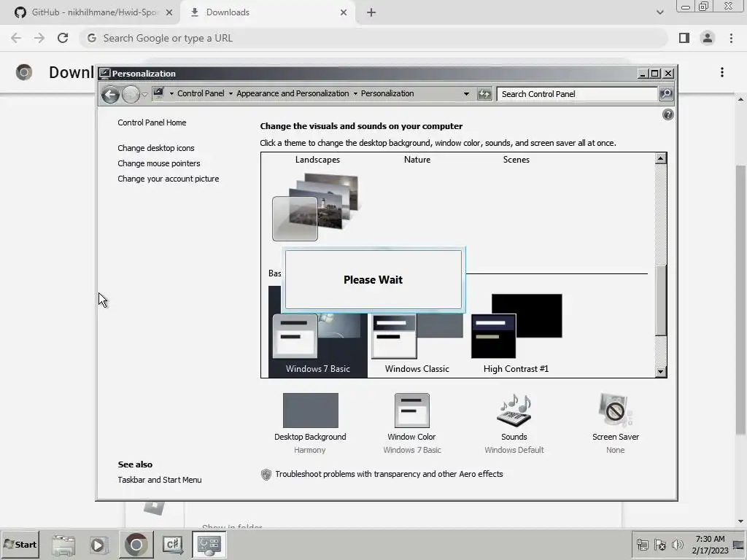Click the search magnifier icon in Control Panel
The image size is (747, 560).
click(666, 94)
